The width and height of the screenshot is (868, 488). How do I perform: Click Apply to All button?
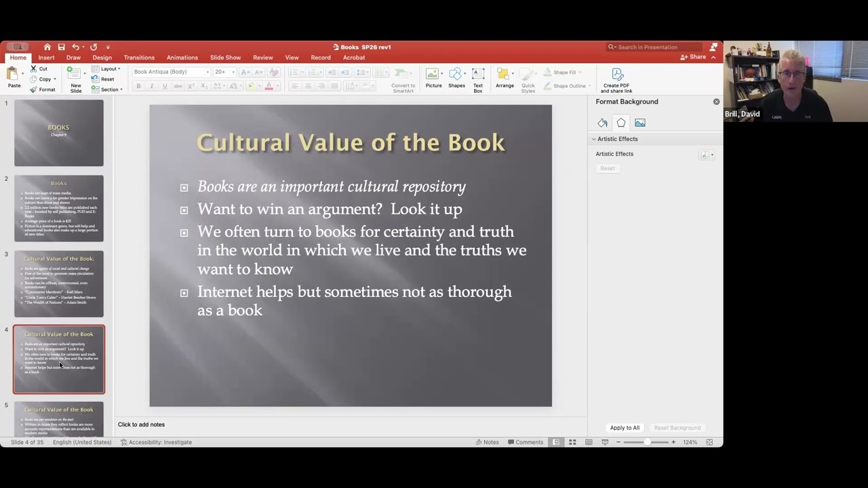point(625,428)
